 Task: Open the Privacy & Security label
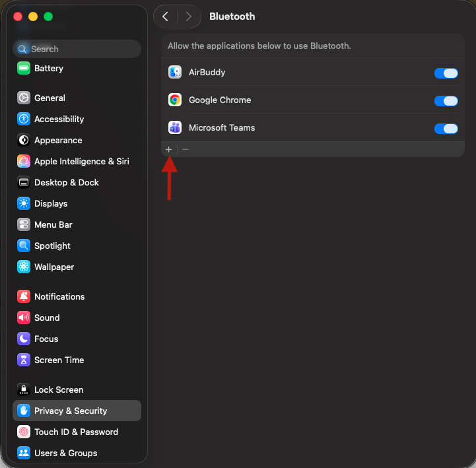(71, 411)
